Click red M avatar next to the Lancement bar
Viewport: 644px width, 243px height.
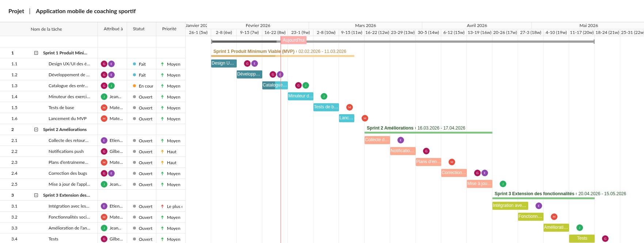click(x=365, y=118)
